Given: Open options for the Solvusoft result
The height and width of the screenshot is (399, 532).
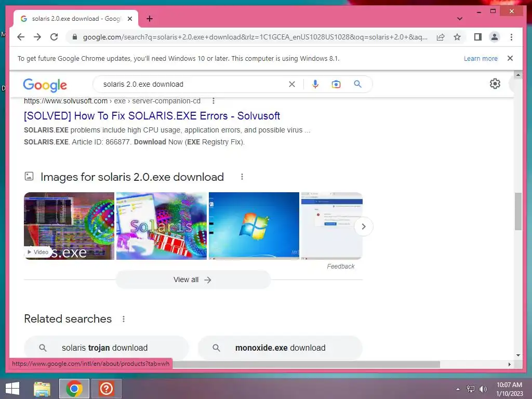Looking at the screenshot, I should tap(214, 101).
